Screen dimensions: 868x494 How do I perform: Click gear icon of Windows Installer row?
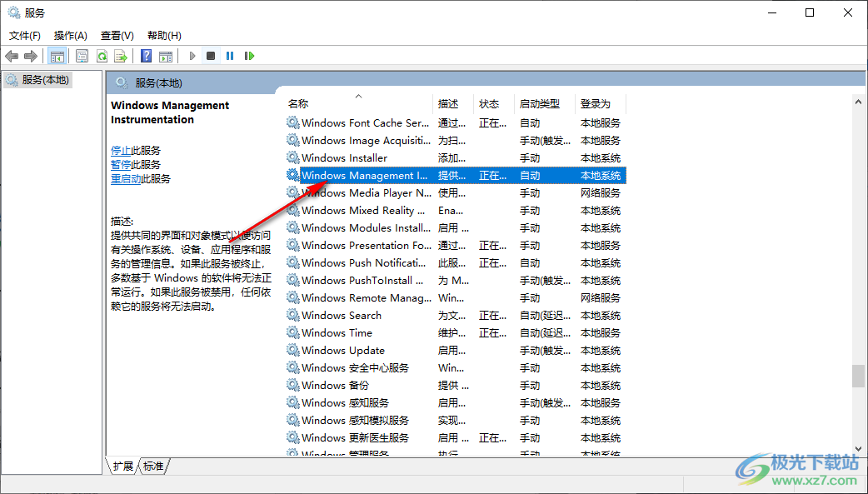[x=293, y=157]
